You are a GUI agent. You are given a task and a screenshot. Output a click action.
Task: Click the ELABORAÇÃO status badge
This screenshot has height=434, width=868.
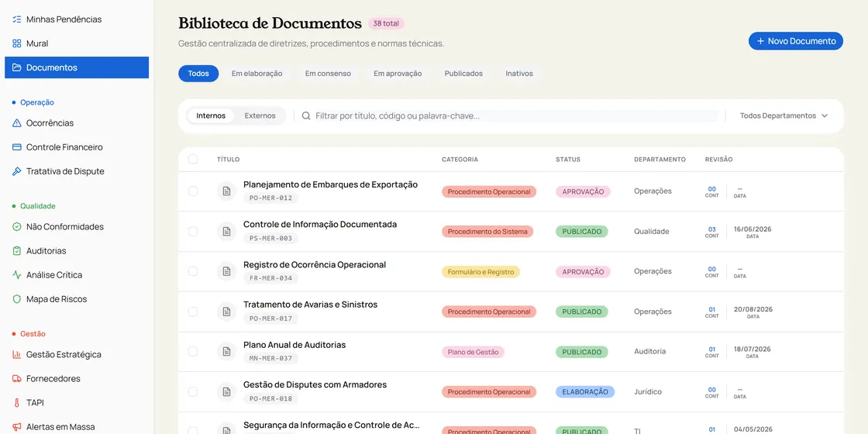point(585,392)
